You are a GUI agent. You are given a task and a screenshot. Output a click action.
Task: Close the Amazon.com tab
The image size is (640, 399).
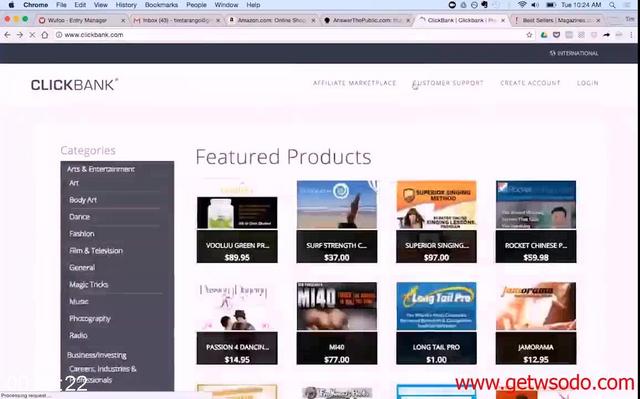(x=313, y=20)
